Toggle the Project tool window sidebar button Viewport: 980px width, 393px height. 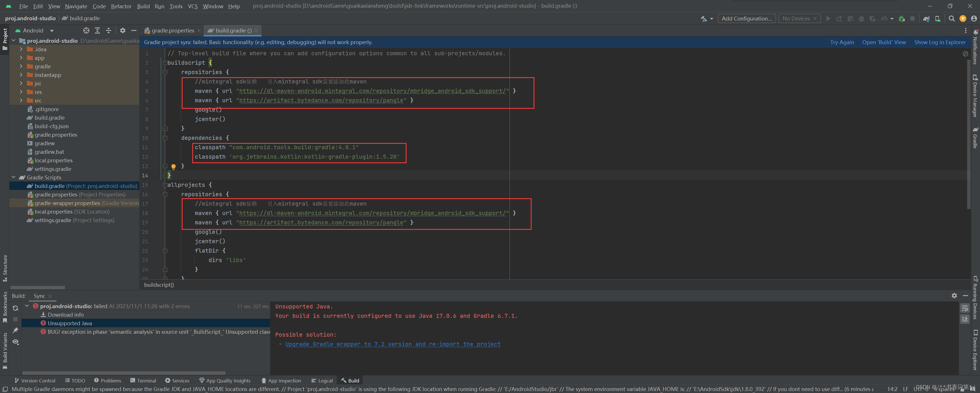[x=5, y=39]
